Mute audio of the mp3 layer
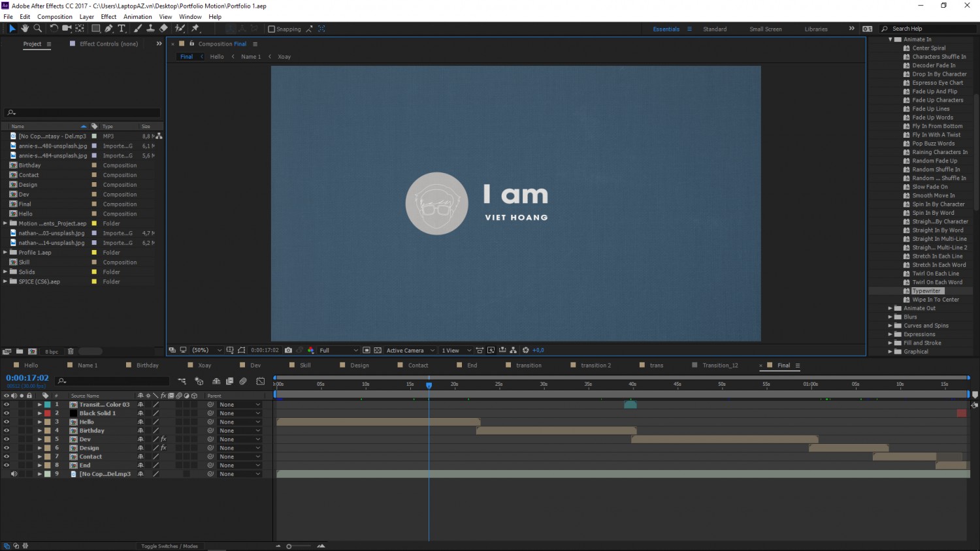The width and height of the screenshot is (980, 551). click(14, 474)
